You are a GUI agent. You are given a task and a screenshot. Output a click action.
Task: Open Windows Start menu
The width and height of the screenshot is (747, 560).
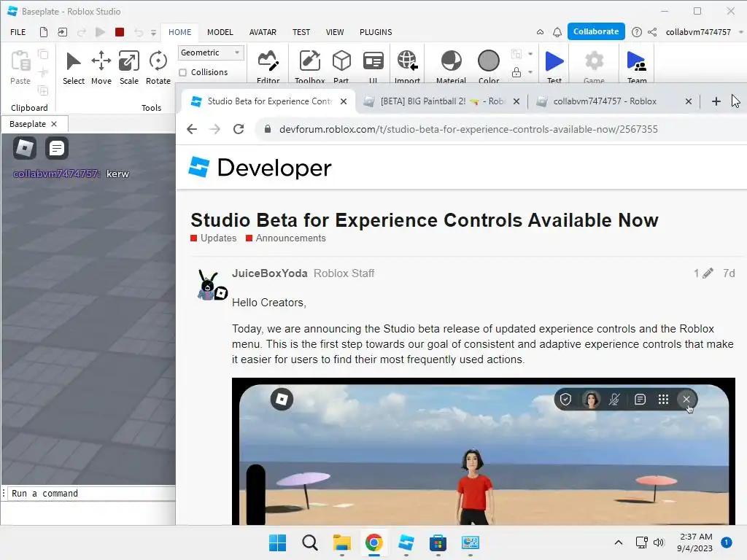pos(277,542)
